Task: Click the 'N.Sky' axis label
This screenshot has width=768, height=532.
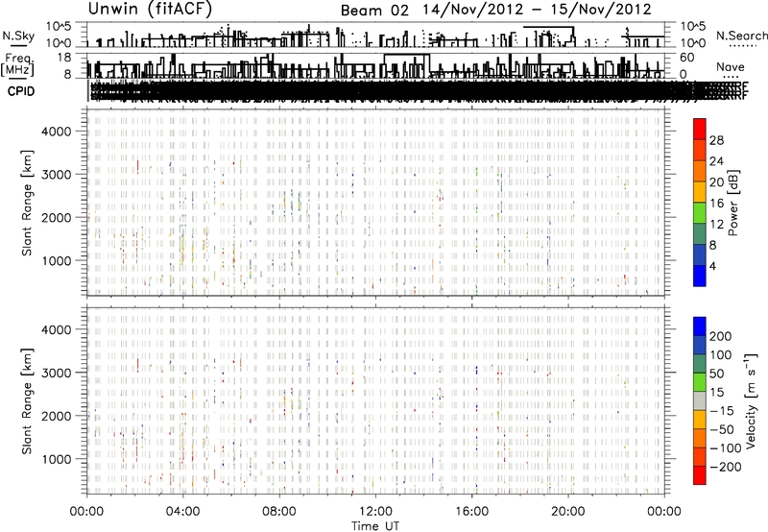Action: pyautogui.click(x=18, y=36)
